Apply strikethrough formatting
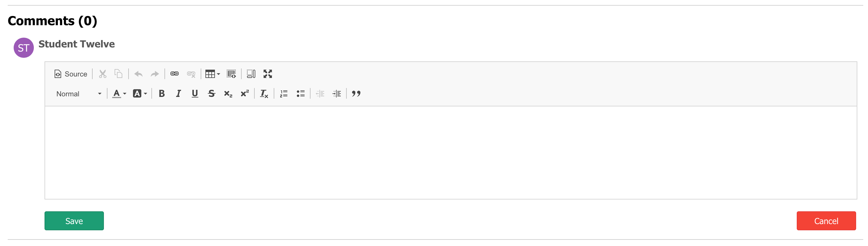This screenshot has width=868, height=246. point(211,94)
